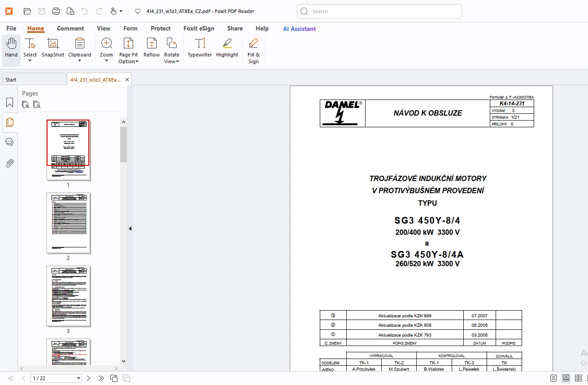
Task: Open the Attachments paperclip panel
Action: click(9, 163)
